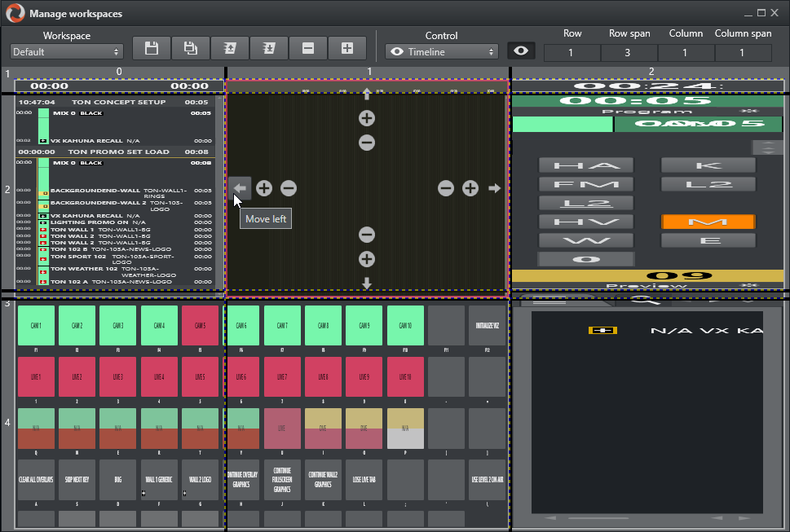Viewport: 790px width, 532px height.
Task: Click the red LIVE 3 tile
Action: click(x=118, y=376)
